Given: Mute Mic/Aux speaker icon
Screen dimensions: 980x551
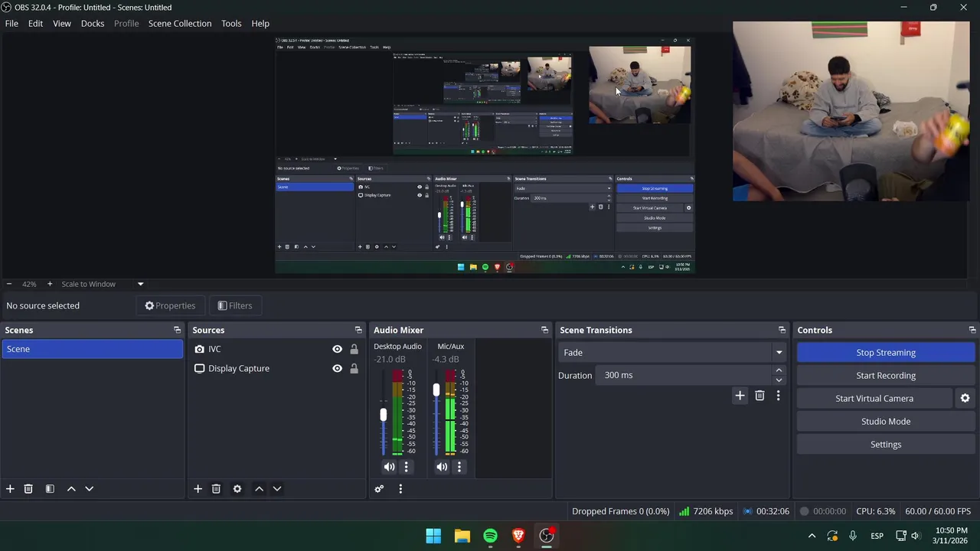Looking at the screenshot, I should click(442, 467).
